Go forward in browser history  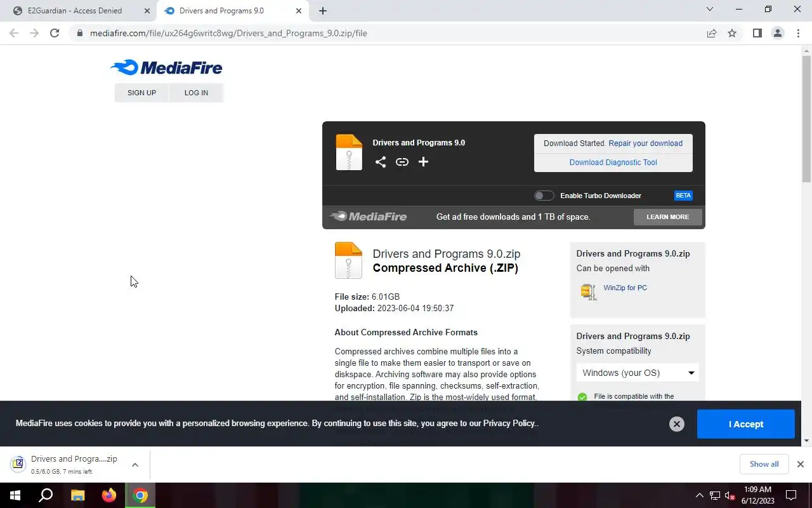pos(34,33)
